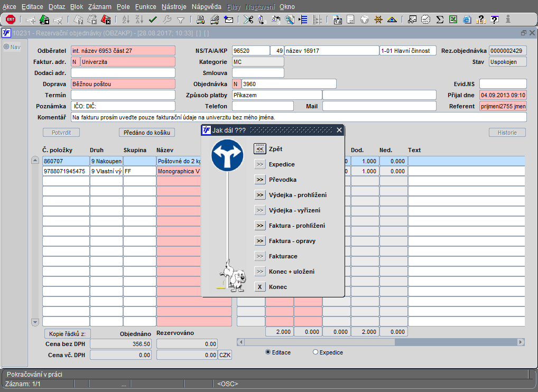The width and height of the screenshot is (538, 392).
Task: Click the Zpět back button in dialog
Action: [x=259, y=149]
